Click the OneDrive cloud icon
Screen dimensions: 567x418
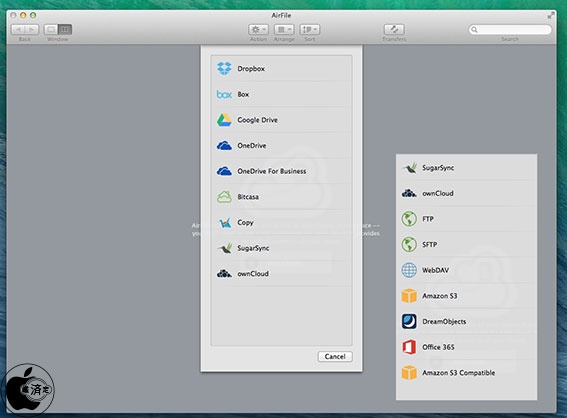click(224, 146)
